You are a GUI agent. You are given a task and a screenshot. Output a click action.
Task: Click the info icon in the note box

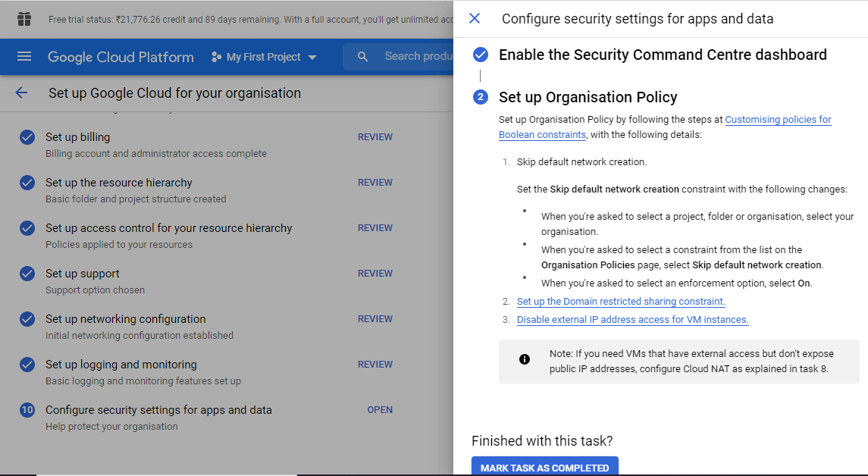tap(525, 359)
